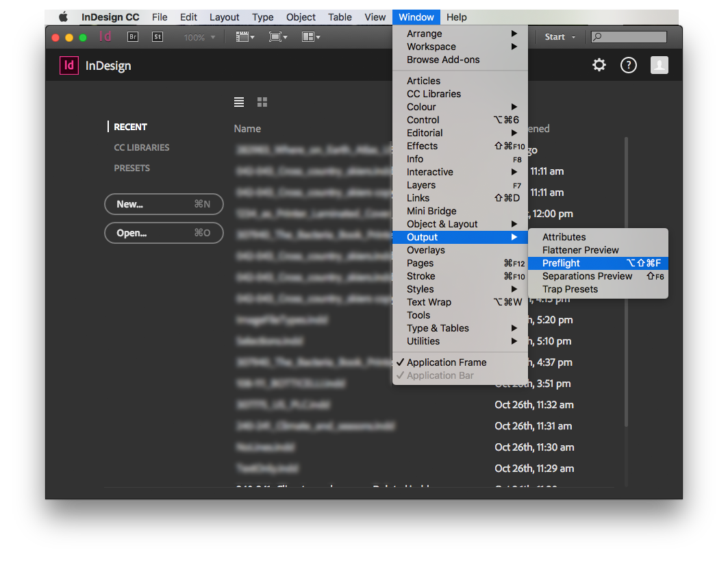Open Flattener Preview from Output submenu
Screen dimensions: 728x561
tap(598, 250)
